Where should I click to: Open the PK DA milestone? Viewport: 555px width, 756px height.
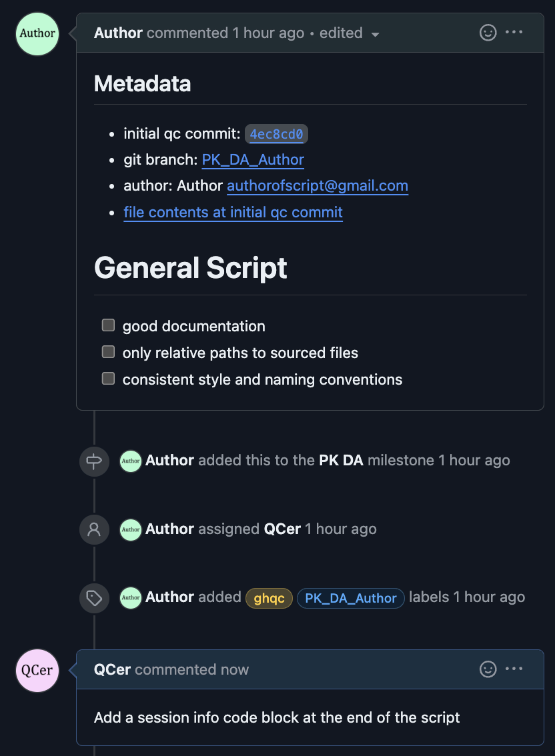coord(341,461)
